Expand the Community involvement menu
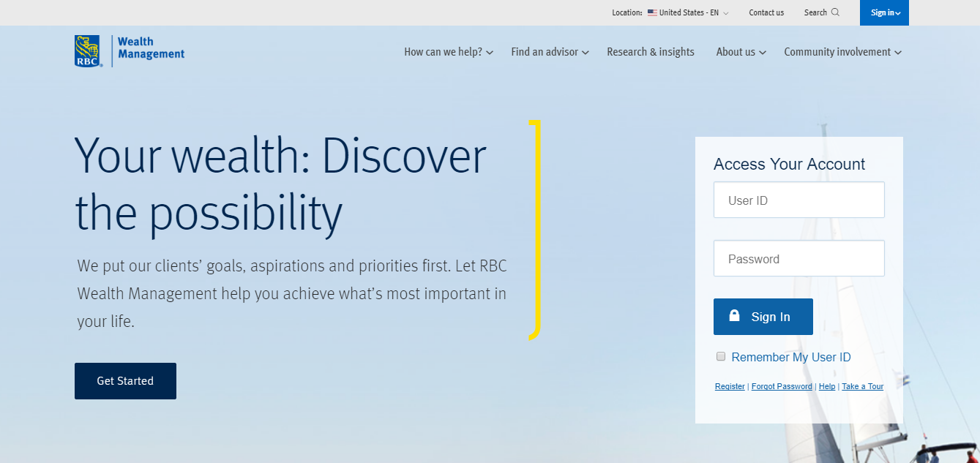This screenshot has height=463, width=980. point(843,52)
